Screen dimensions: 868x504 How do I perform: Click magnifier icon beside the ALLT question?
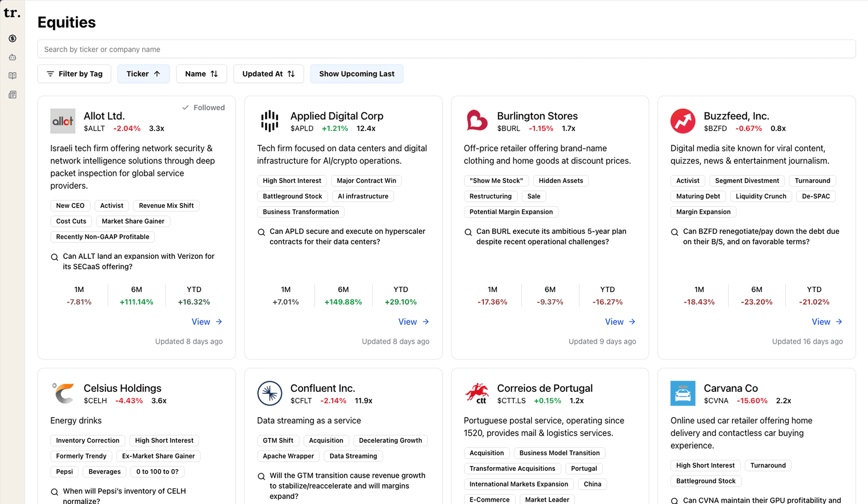click(x=54, y=257)
